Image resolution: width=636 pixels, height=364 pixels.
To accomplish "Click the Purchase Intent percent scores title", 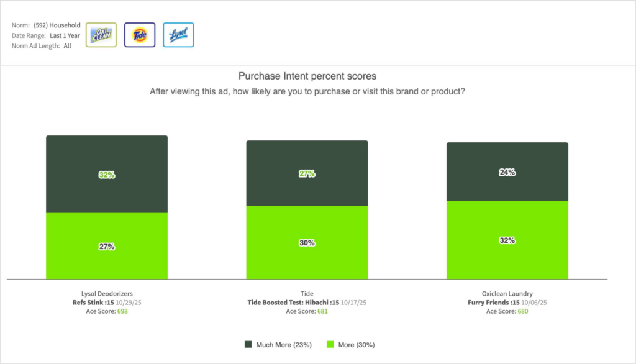I will [x=307, y=76].
